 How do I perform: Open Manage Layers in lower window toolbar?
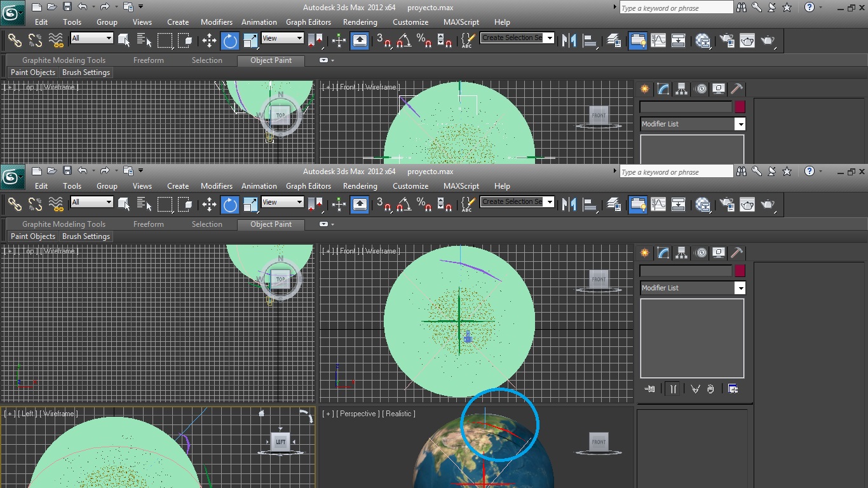pos(614,204)
